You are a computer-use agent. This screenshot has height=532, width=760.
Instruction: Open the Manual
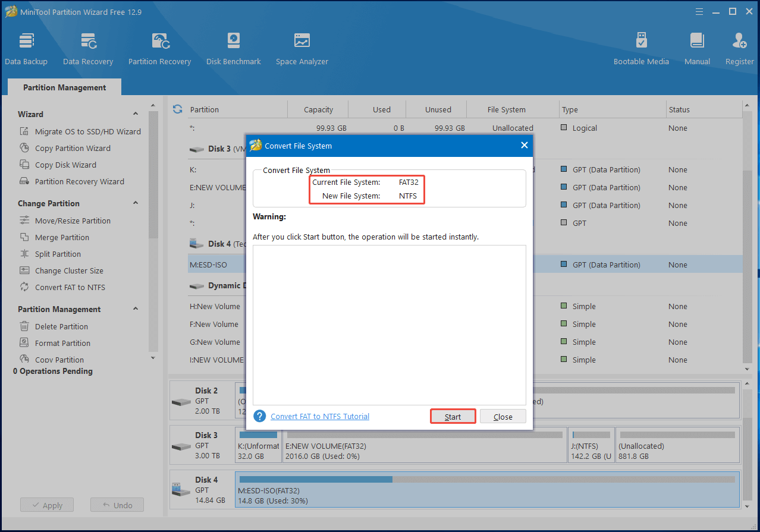(697, 49)
